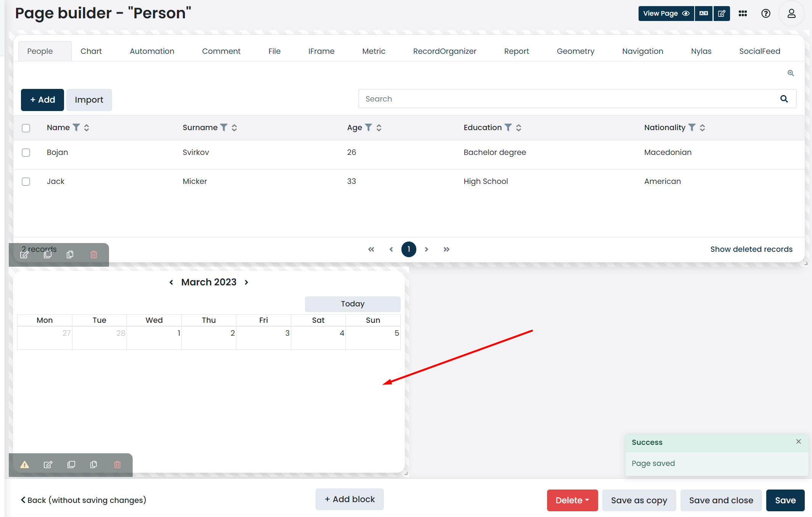The width and height of the screenshot is (812, 517).
Task: Duplicate the calendar block with the copy icon
Action: tap(71, 465)
